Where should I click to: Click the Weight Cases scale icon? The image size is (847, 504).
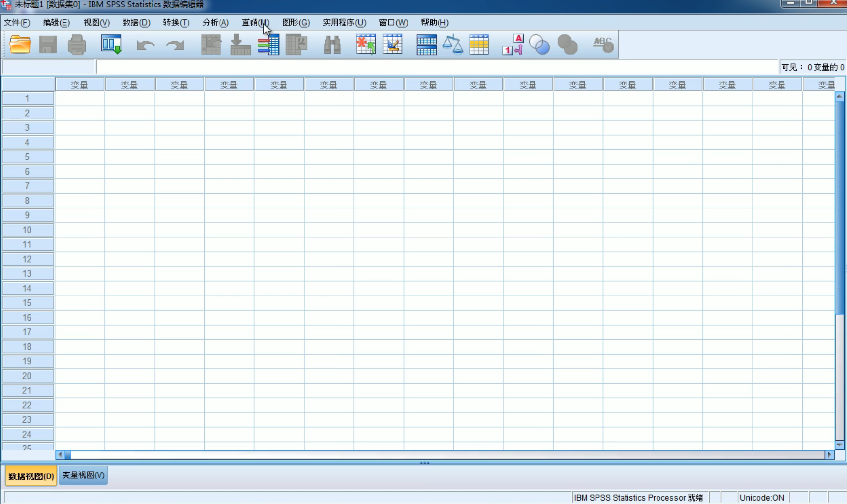453,45
